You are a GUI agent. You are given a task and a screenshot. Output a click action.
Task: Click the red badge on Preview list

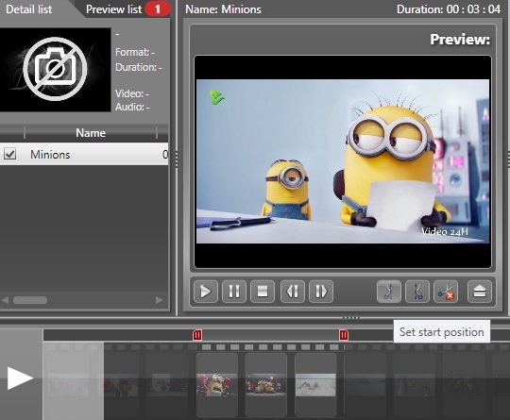tap(158, 9)
